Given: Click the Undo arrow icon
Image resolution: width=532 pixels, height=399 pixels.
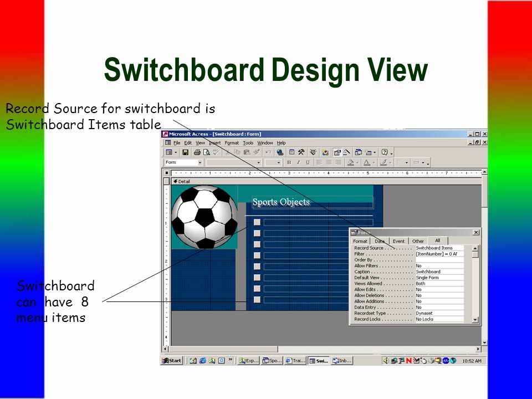Looking at the screenshot, I should (268, 152).
